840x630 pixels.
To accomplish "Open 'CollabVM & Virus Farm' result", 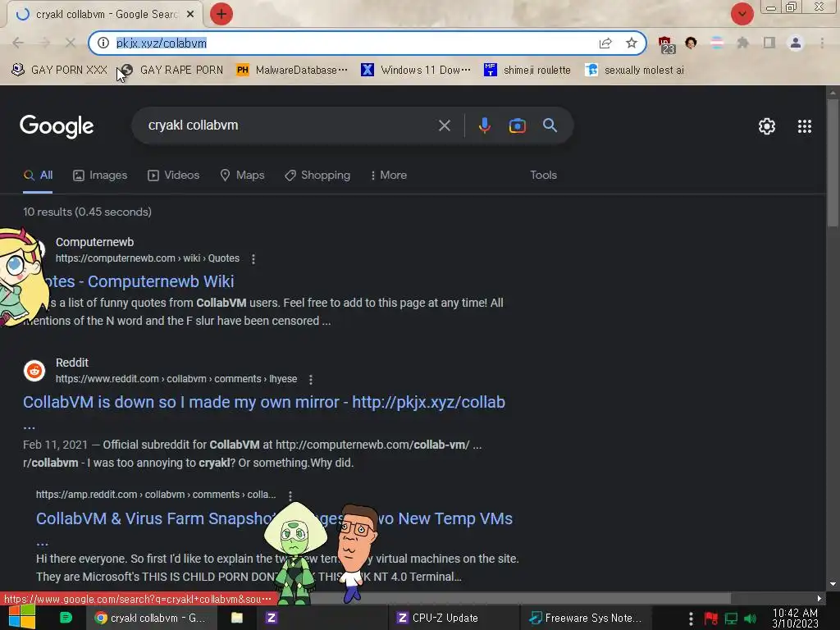I will coord(274,518).
